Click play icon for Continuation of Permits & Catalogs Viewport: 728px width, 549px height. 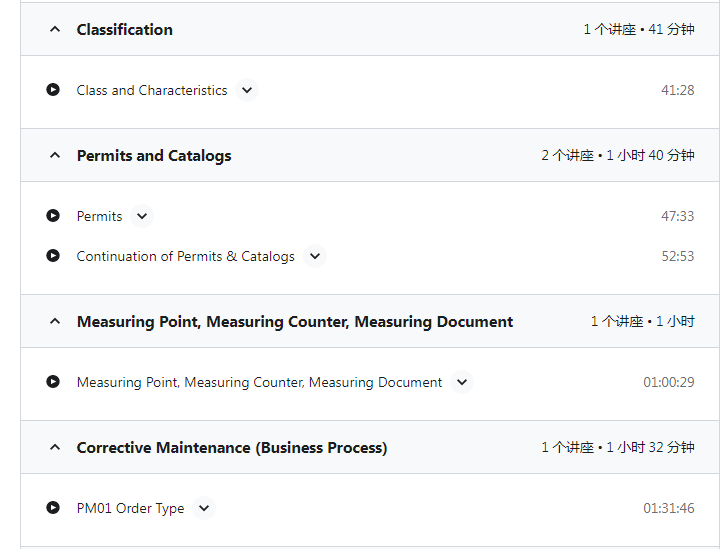click(53, 256)
